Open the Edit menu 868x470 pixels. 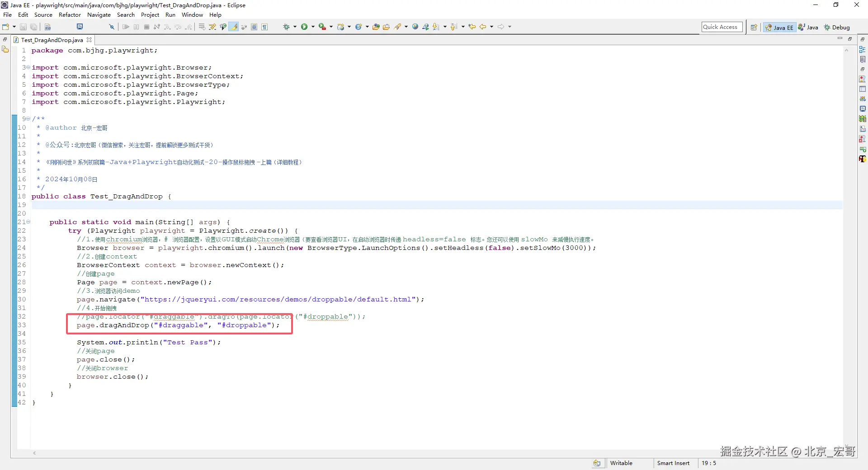click(23, 14)
